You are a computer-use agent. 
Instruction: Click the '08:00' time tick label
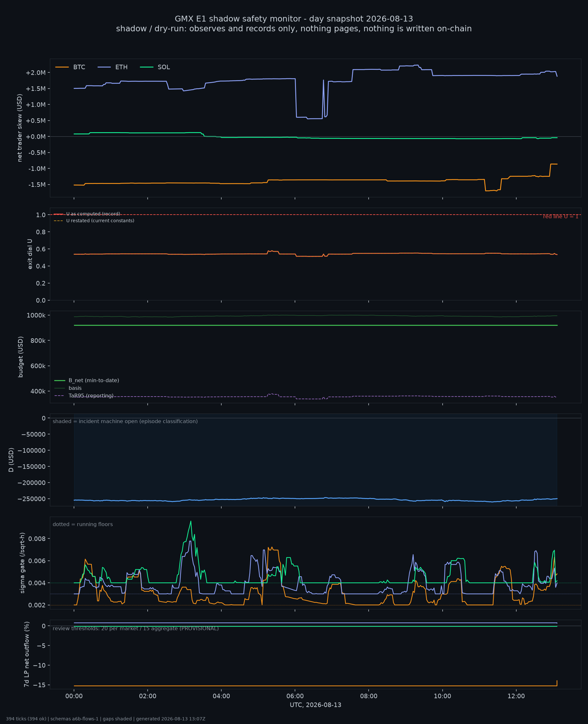pyautogui.click(x=369, y=696)
